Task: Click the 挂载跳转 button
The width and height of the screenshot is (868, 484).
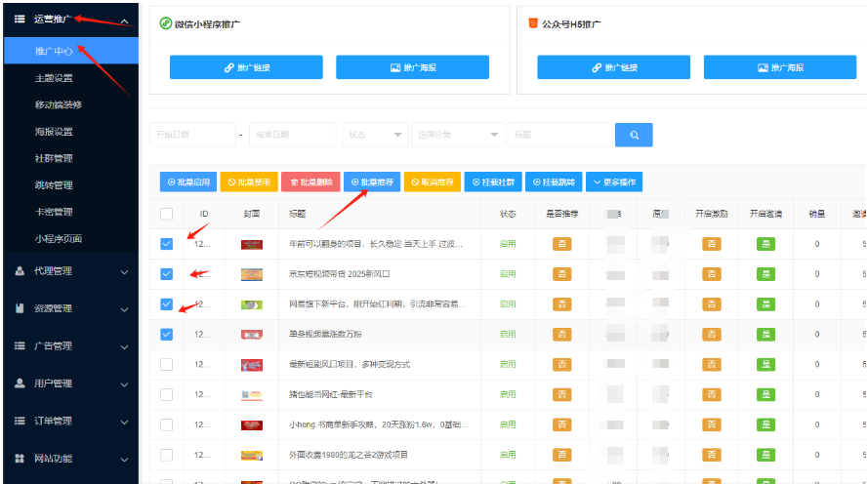Action: point(554,181)
